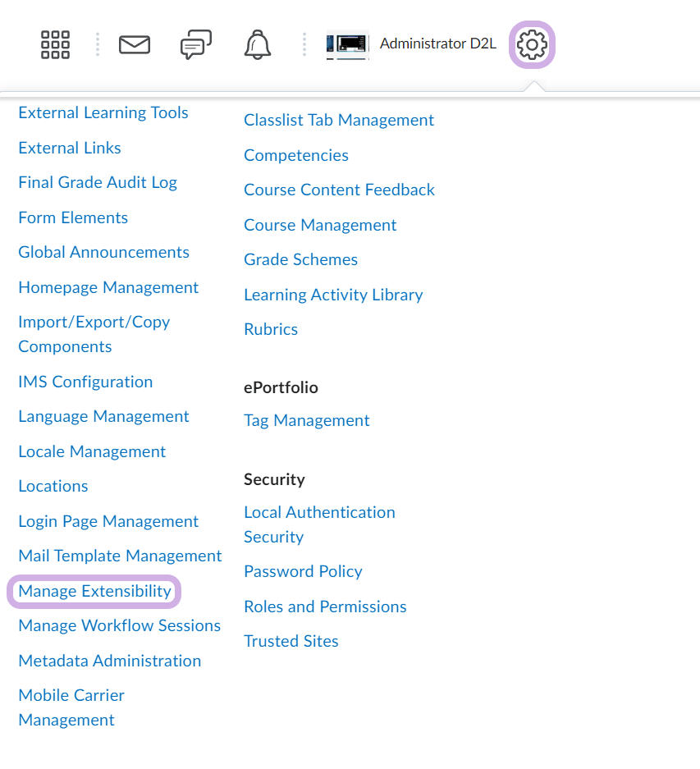Open Tag Management under ePortfolio

pyautogui.click(x=306, y=420)
